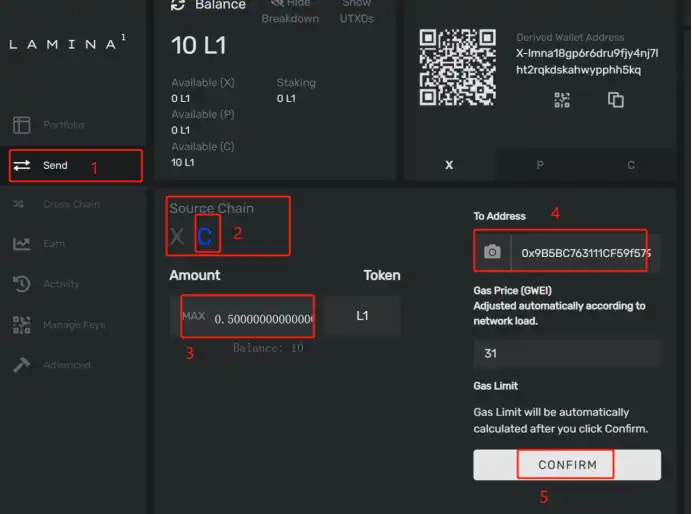This screenshot has height=514, width=692.
Task: Click the Lamina logo
Action: point(68,43)
